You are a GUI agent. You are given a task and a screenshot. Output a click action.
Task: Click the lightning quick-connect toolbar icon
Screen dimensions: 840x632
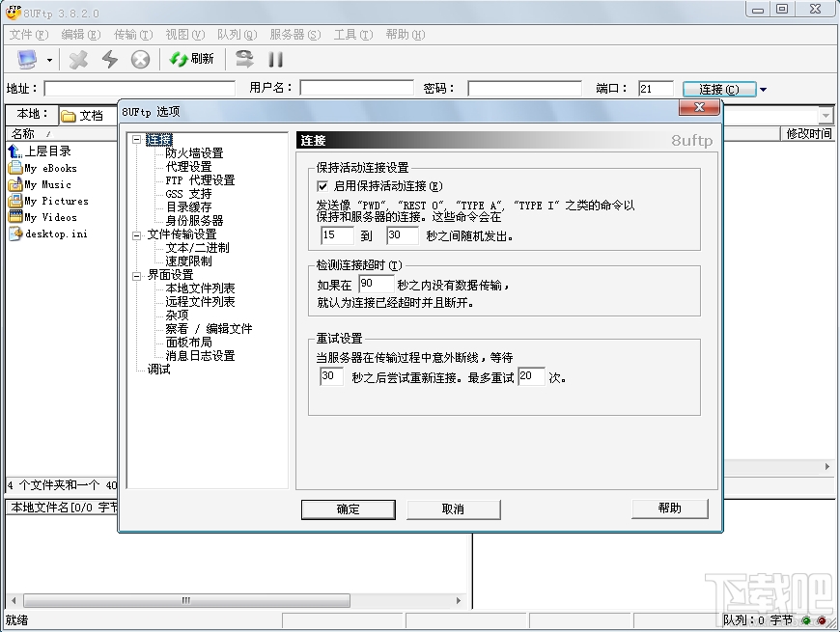[110, 59]
